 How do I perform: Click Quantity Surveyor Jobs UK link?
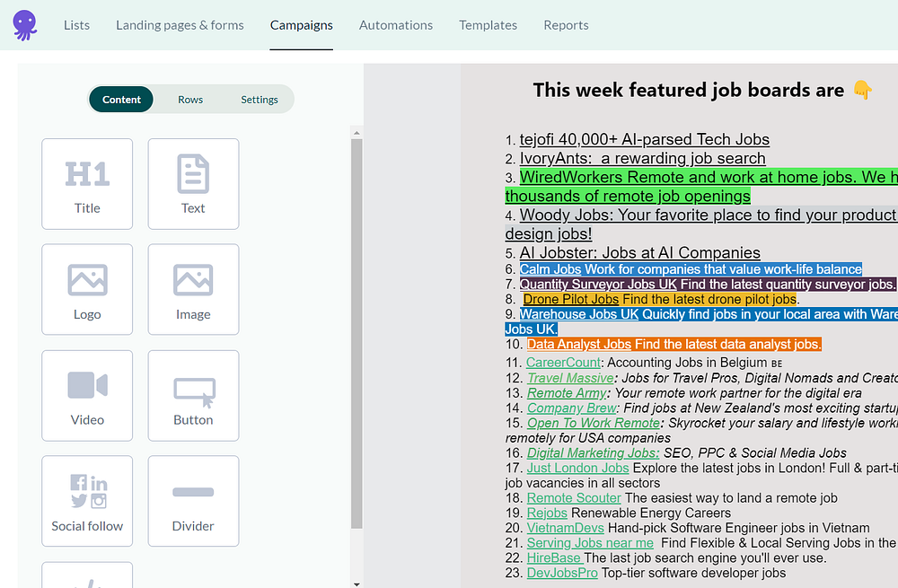598,284
